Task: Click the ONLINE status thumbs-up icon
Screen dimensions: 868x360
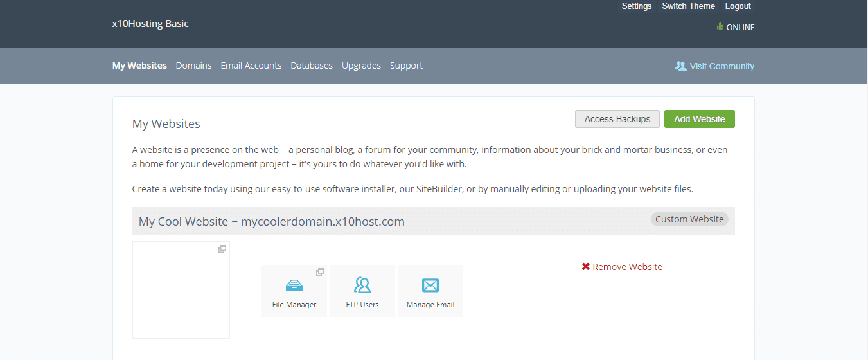Action: pos(720,27)
